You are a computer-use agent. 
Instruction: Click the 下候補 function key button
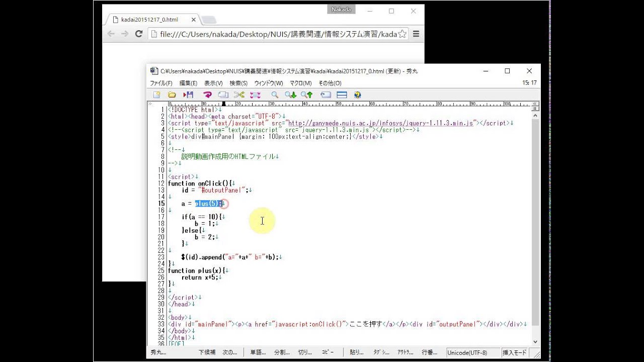pos(207,352)
